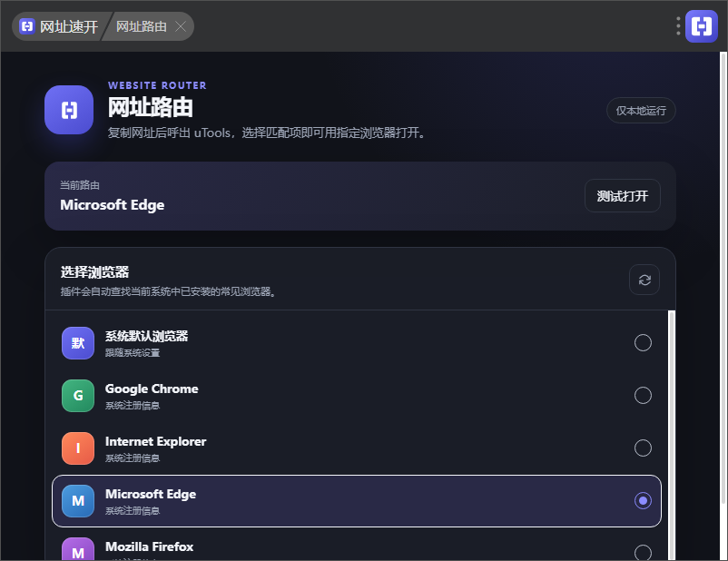
Task: Click the WEBSITE ROUTER caption
Action: point(157,85)
